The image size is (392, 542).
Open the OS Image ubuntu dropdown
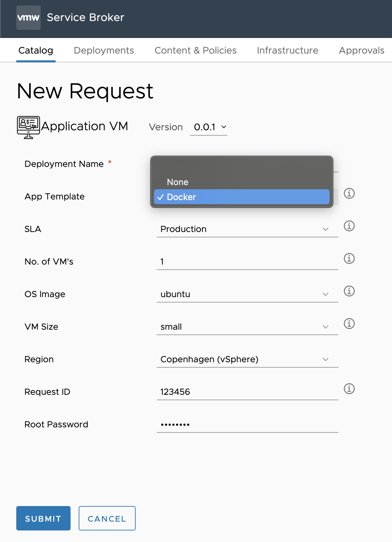(248, 294)
